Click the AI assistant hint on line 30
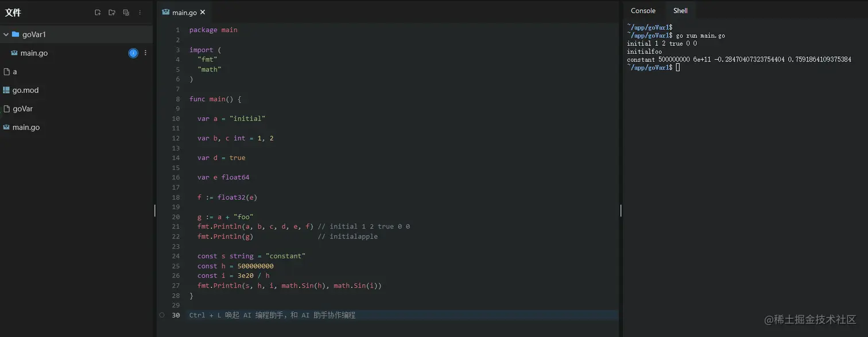This screenshot has width=868, height=337. click(272, 315)
